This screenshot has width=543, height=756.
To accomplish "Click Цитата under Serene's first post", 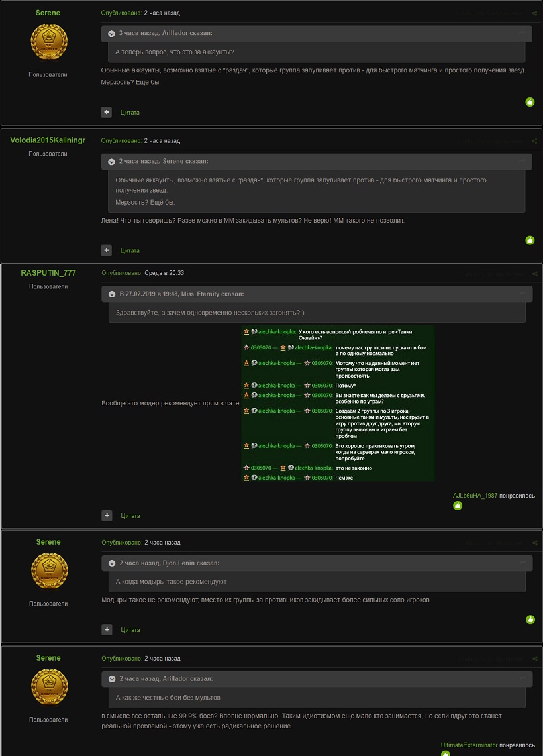I will pyautogui.click(x=130, y=113).
